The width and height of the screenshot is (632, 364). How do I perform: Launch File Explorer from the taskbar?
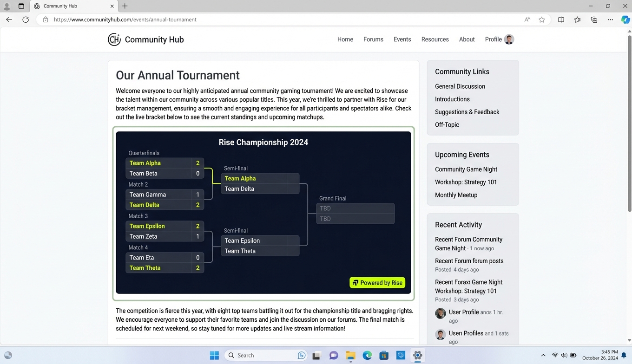(x=350, y=355)
